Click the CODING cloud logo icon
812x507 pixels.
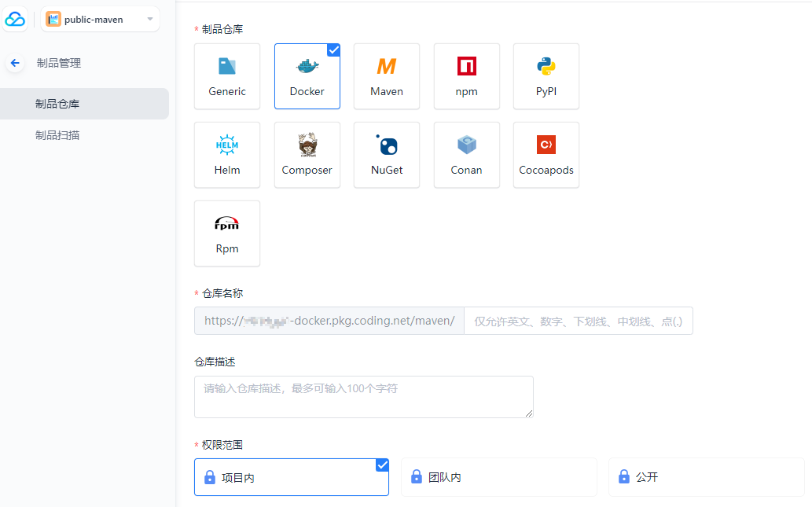[15, 20]
